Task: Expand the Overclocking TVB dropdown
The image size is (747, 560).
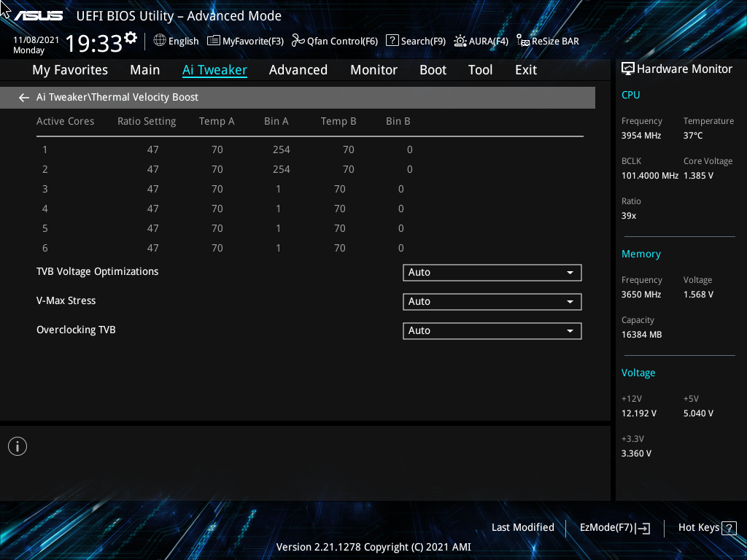Action: [492, 330]
